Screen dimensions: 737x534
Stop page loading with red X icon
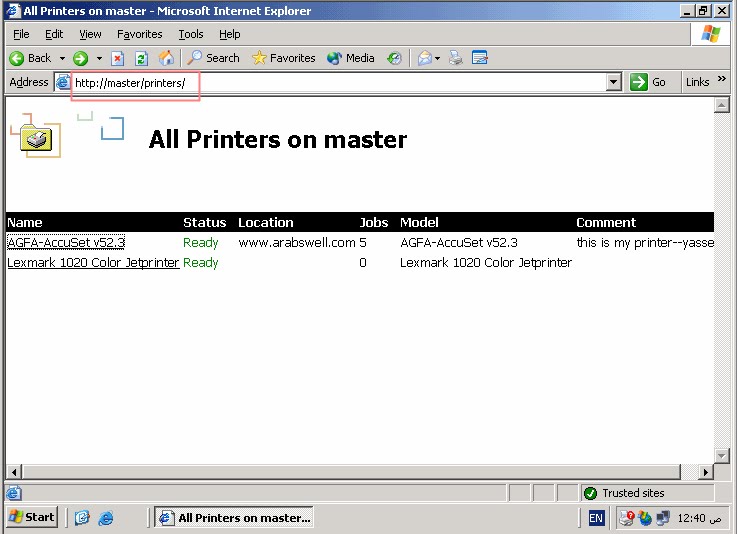[117, 58]
